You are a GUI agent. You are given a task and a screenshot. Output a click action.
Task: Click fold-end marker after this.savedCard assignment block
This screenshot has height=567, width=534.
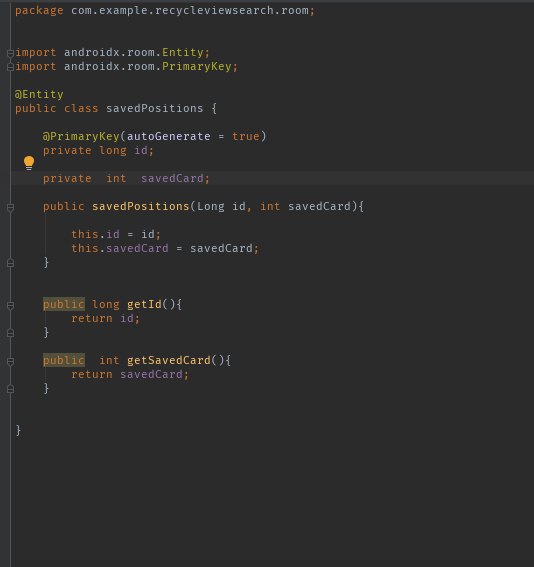[10, 263]
